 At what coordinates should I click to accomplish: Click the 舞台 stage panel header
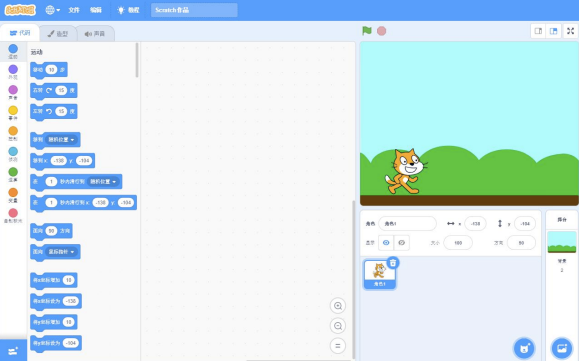562,220
